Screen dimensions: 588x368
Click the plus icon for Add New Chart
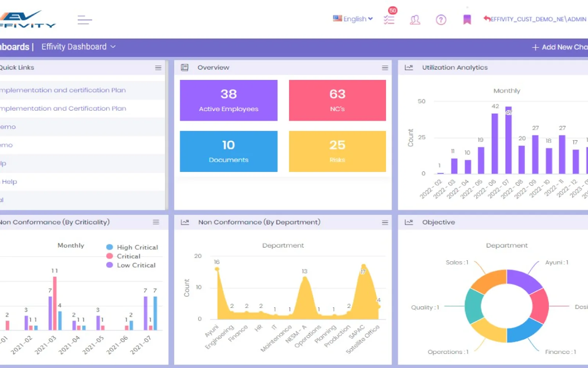coord(535,47)
